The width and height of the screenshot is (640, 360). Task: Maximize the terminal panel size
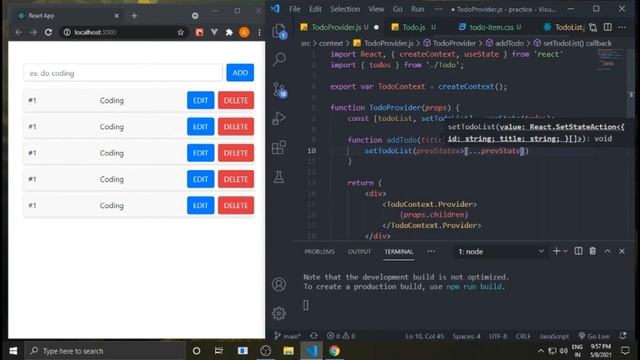click(607, 251)
